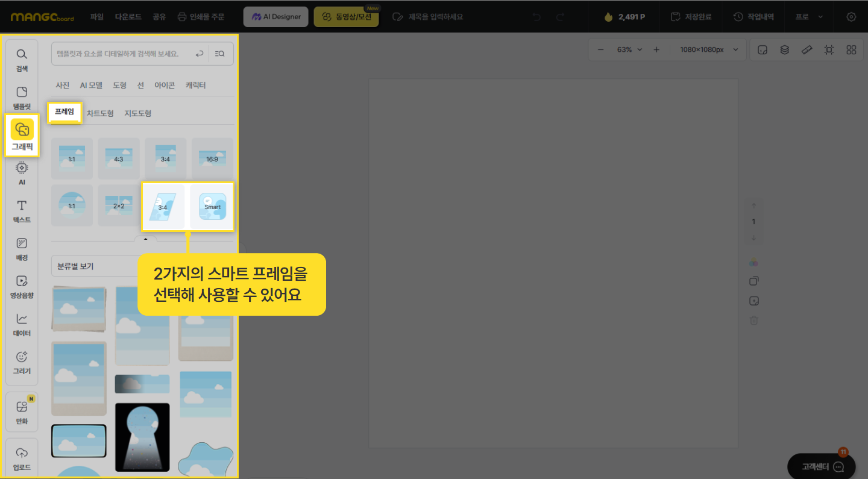Open the 배경 background panel
This screenshot has height=479, width=868.
pos(22,249)
